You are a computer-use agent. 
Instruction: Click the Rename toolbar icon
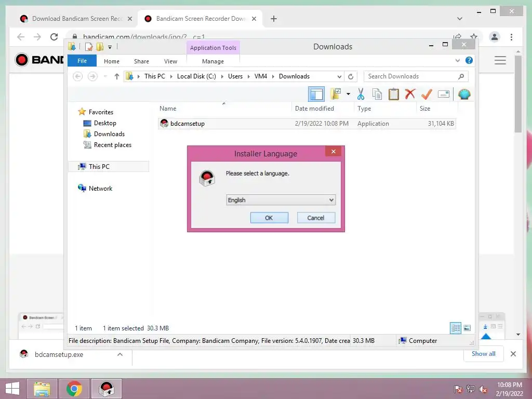click(x=444, y=94)
